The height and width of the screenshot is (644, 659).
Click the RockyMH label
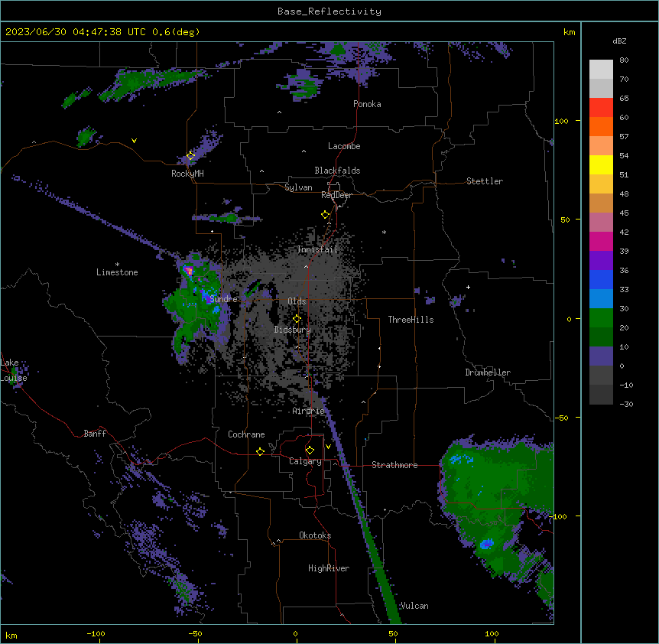(x=187, y=174)
